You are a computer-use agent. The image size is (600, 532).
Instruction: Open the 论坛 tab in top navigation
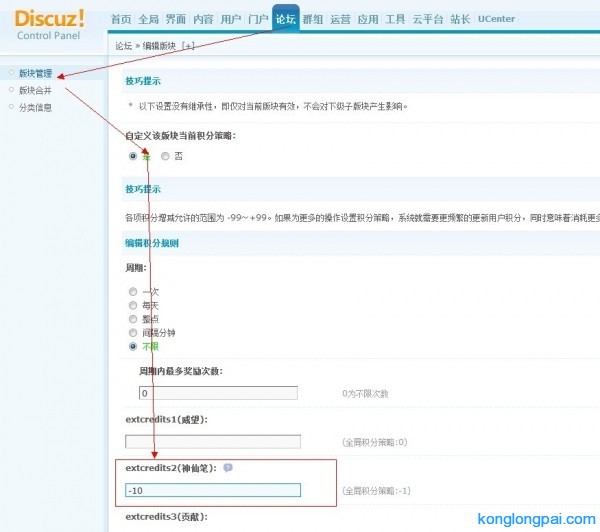[x=285, y=19]
